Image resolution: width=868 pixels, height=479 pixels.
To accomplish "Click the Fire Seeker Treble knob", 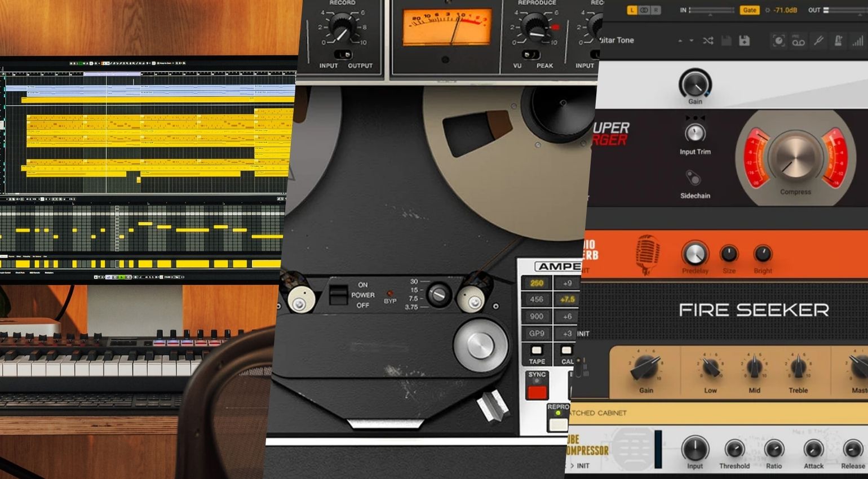I will (798, 367).
